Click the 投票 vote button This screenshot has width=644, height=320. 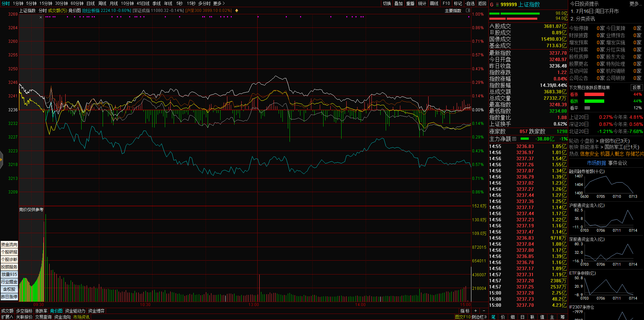(637, 88)
